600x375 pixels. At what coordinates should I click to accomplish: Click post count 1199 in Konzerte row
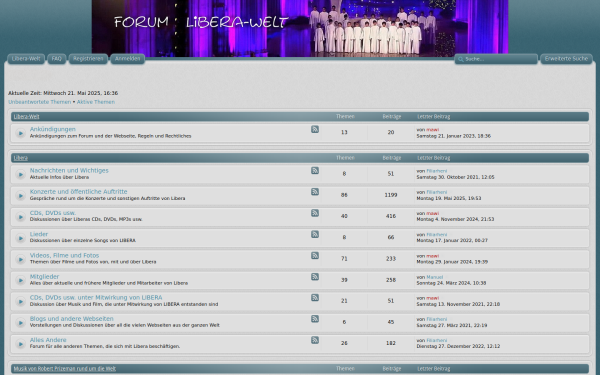pyautogui.click(x=391, y=195)
